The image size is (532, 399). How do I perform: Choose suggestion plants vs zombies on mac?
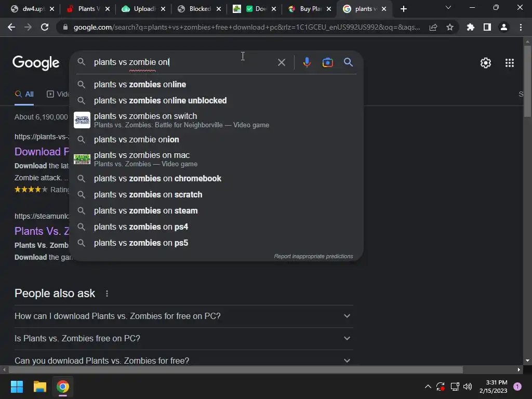point(216,159)
